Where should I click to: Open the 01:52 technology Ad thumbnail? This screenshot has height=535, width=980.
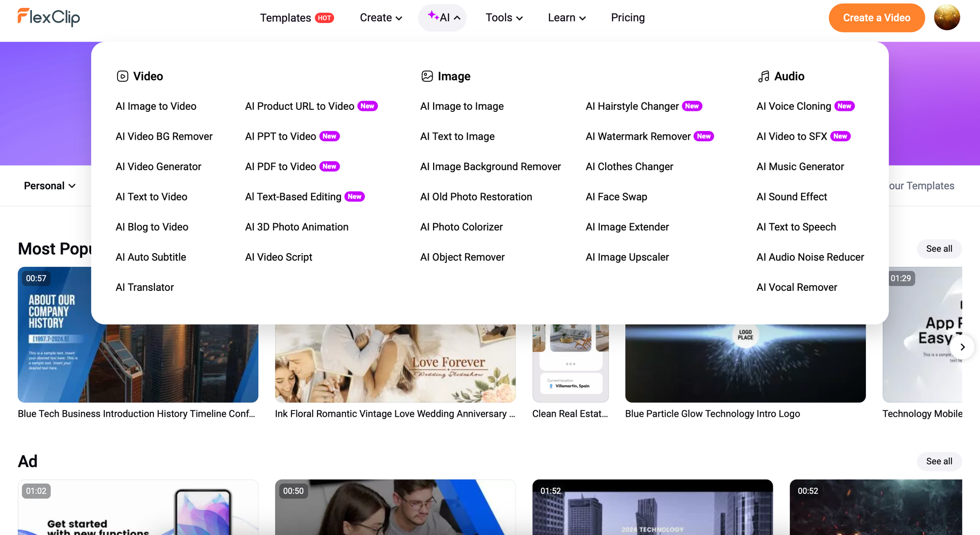coord(653,507)
